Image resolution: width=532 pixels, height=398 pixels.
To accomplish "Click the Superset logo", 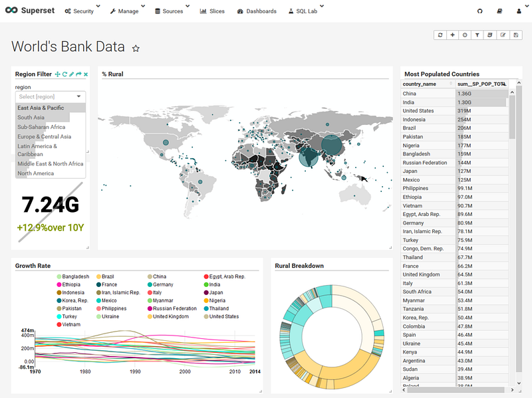I will 30,11.
